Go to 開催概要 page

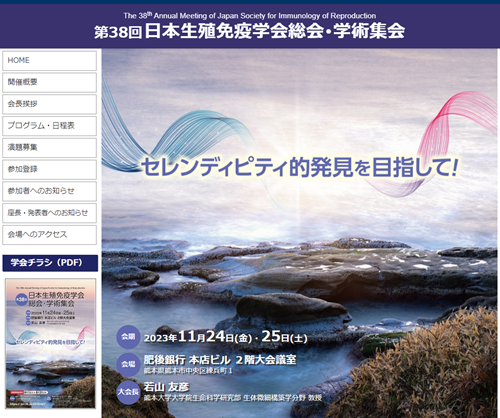coord(49,82)
